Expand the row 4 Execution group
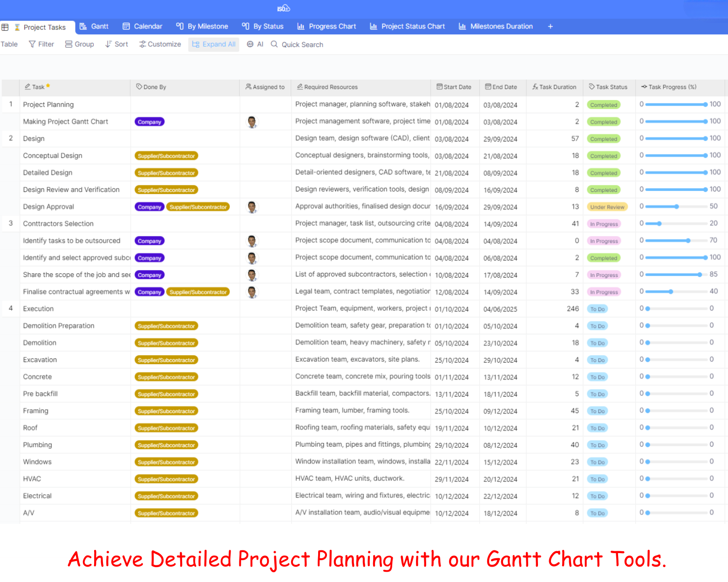728x582 pixels. tap(11, 308)
